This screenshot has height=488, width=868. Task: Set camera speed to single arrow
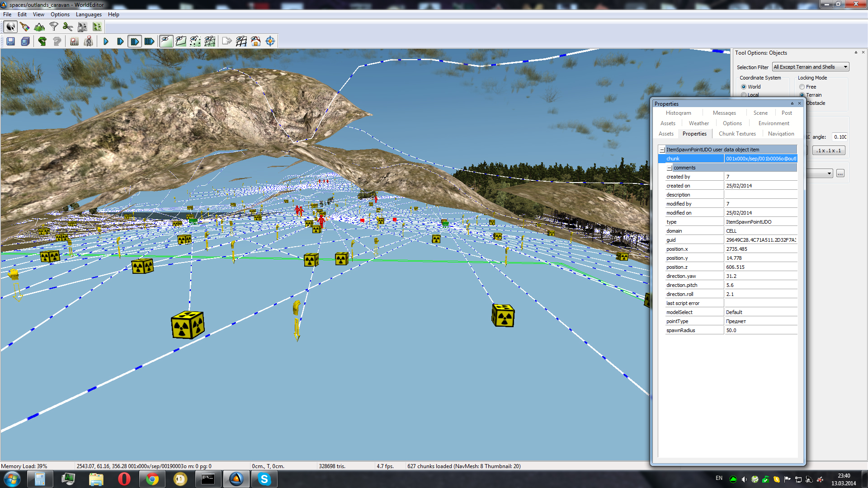click(x=106, y=42)
